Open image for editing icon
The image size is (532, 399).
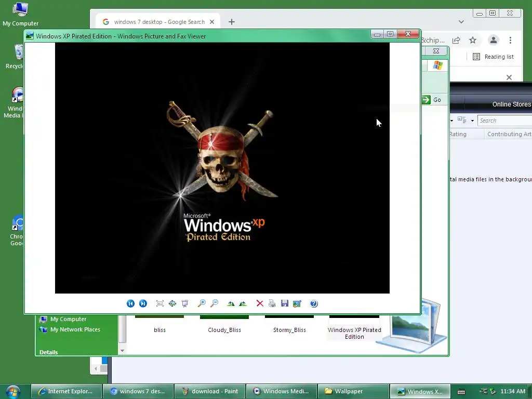(x=297, y=303)
